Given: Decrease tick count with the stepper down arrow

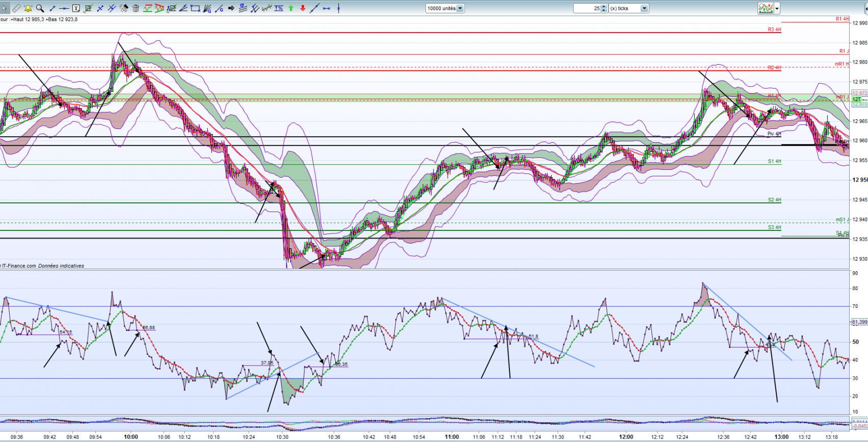Looking at the screenshot, I should [604, 10].
